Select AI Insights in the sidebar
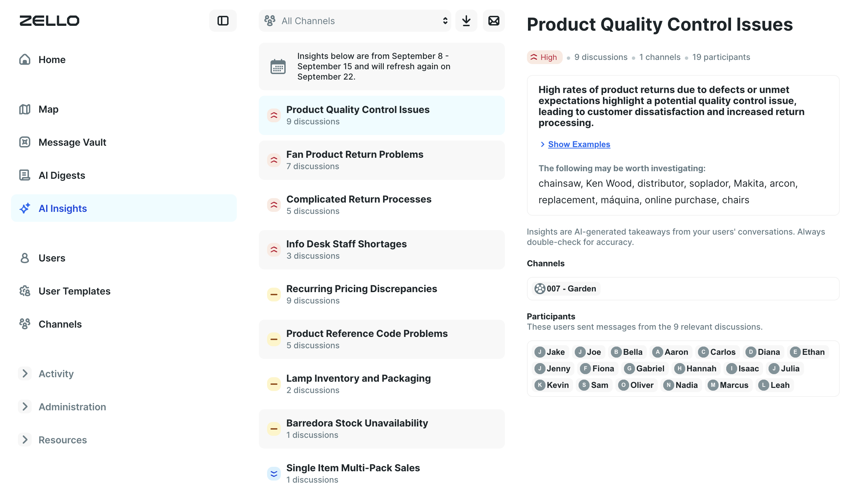This screenshot has width=868, height=494. (63, 208)
